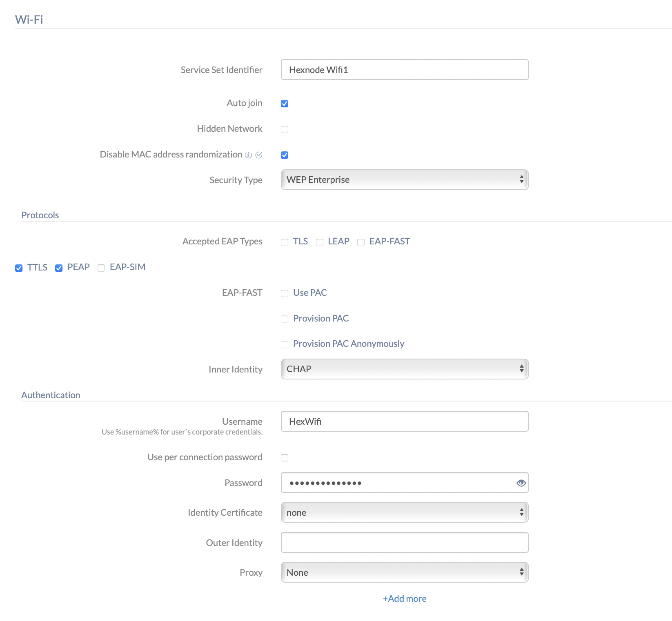Click the Outer Identity input field
Viewport: 672px width, 621px height.
coord(405,543)
